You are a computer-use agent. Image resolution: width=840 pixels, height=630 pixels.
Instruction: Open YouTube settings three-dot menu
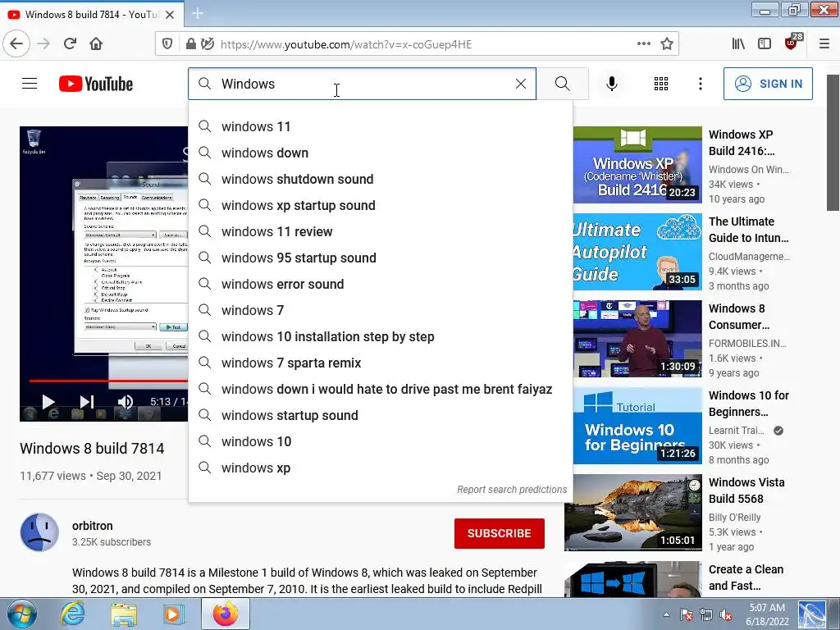(x=701, y=84)
